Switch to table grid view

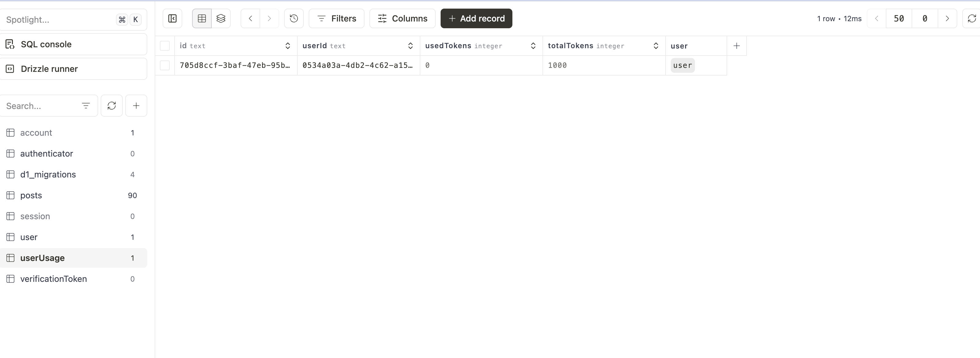pos(202,18)
